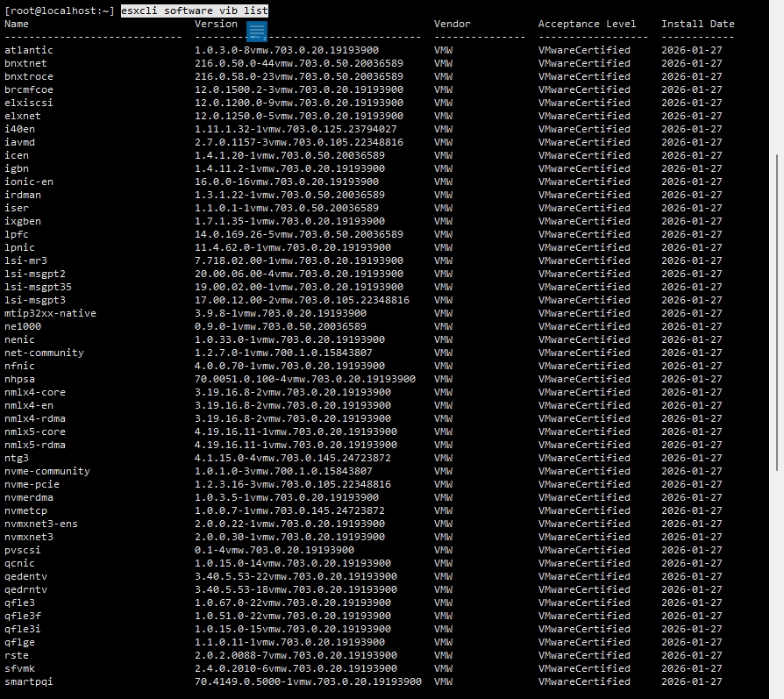Viewport: 784px width, 699px height.
Task: Select the mtip32xx-native driver name
Action: (x=50, y=313)
